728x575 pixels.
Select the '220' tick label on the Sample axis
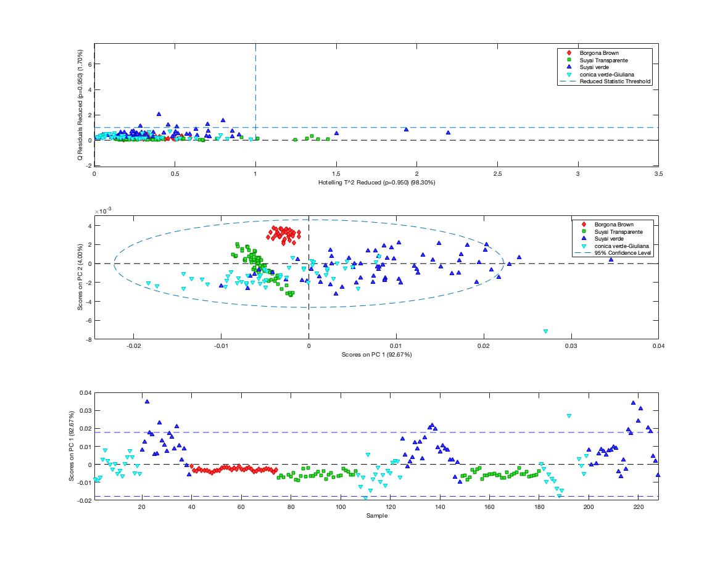pyautogui.click(x=639, y=507)
